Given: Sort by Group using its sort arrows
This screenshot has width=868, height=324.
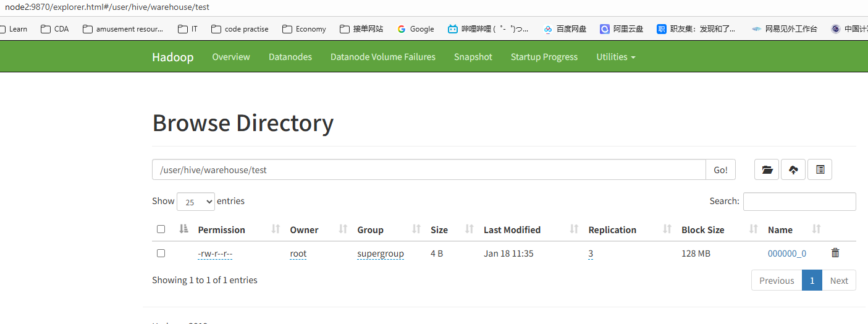Looking at the screenshot, I should [x=416, y=229].
